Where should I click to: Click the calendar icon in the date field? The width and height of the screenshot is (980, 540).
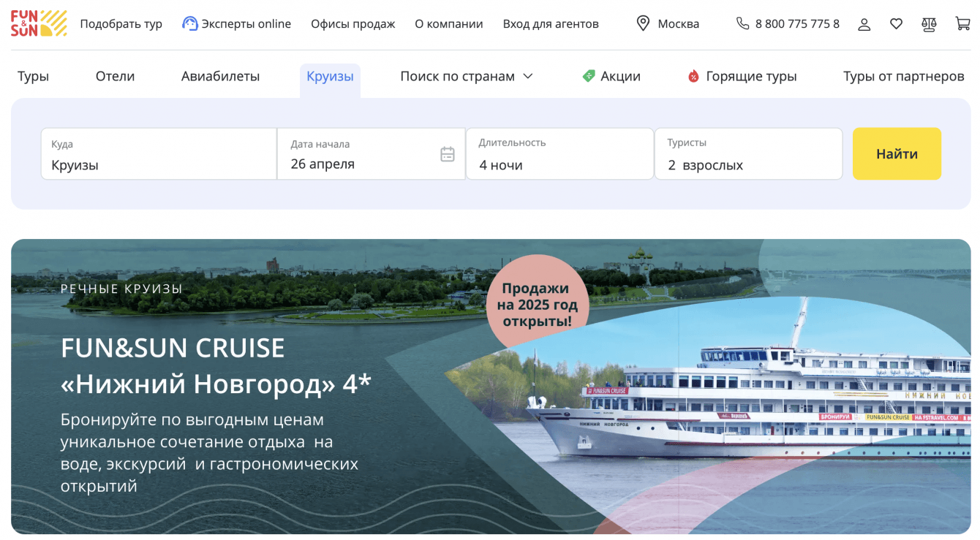point(448,154)
